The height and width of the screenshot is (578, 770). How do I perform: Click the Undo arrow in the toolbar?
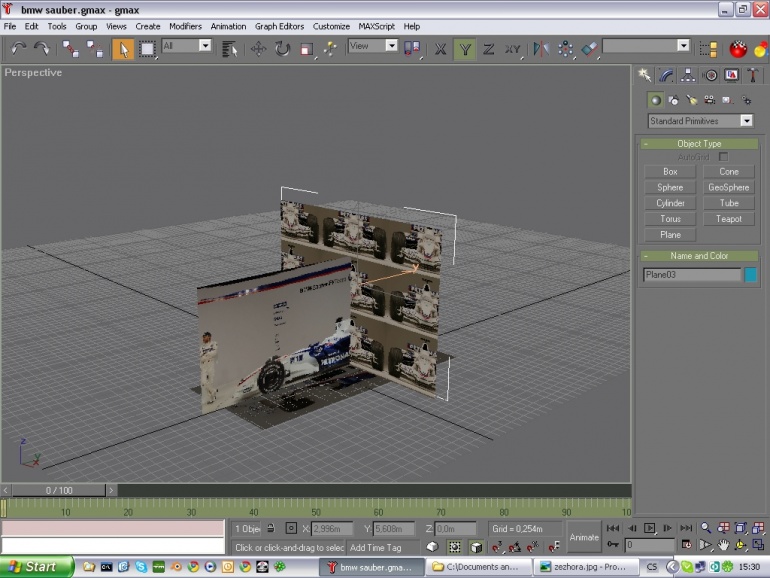(19, 49)
